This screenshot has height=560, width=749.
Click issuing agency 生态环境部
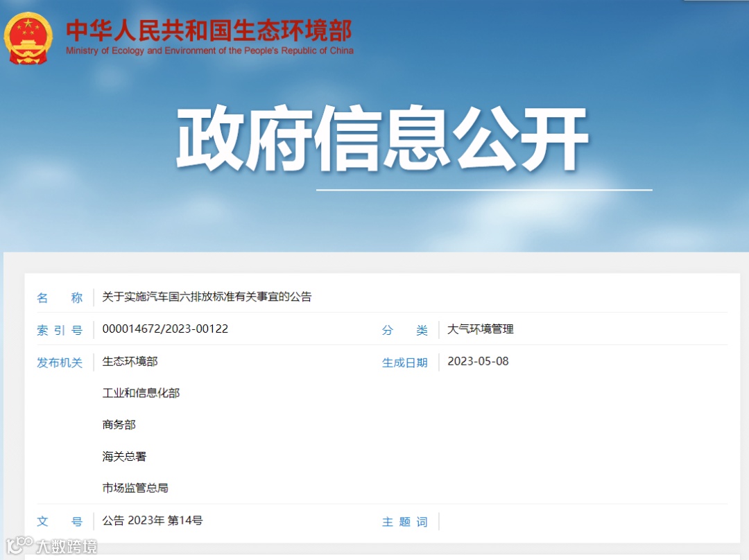(130, 361)
